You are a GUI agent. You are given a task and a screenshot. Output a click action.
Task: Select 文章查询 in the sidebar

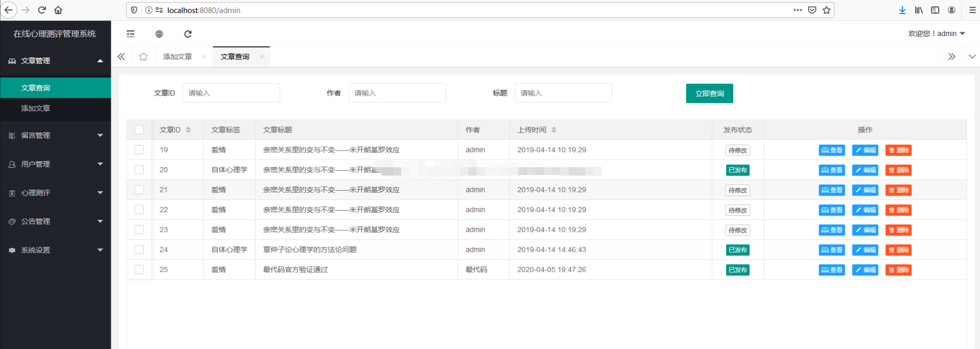[55, 88]
